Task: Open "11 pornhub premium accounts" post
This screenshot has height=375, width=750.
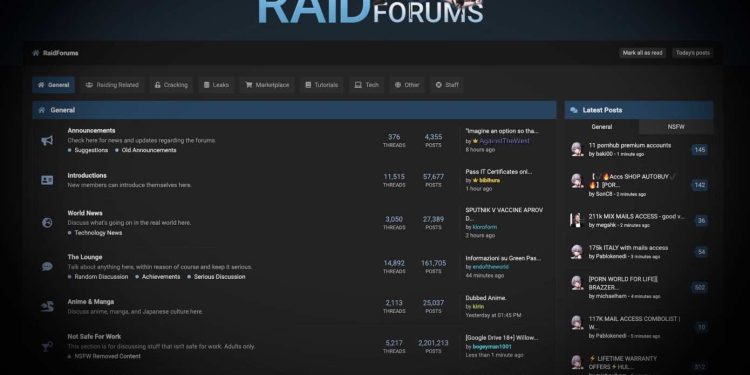Action: (630, 145)
